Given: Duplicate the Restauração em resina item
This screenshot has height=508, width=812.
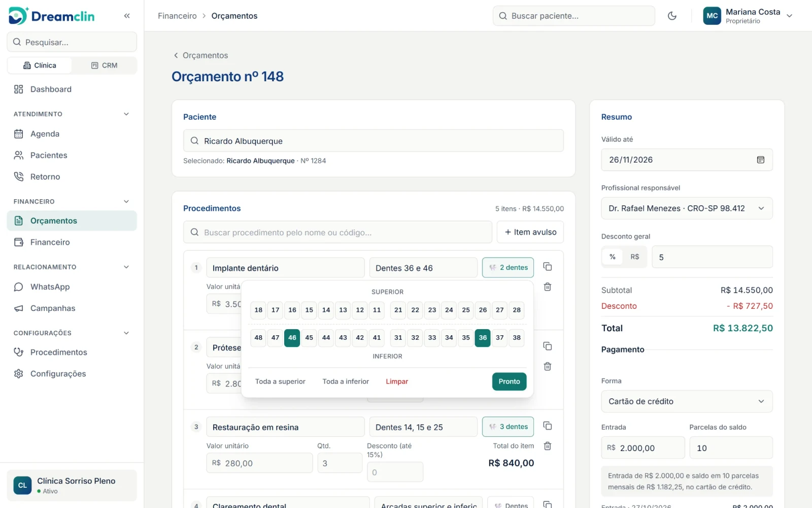Looking at the screenshot, I should pos(547,426).
